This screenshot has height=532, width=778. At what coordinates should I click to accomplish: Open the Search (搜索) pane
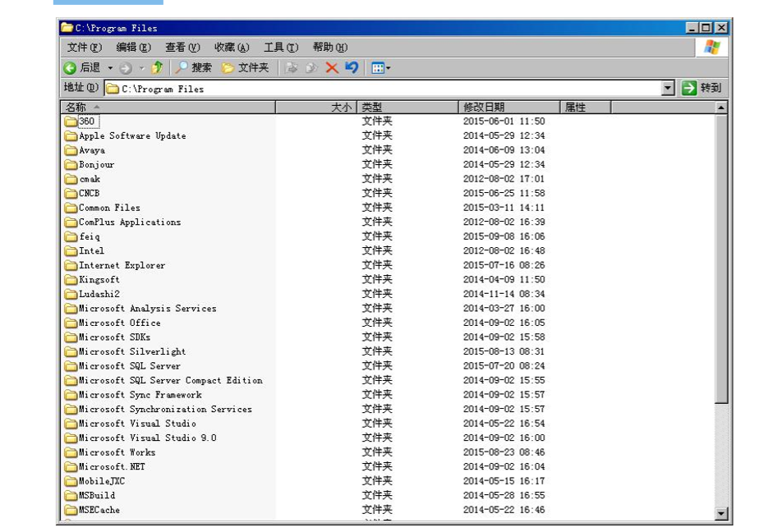point(194,67)
